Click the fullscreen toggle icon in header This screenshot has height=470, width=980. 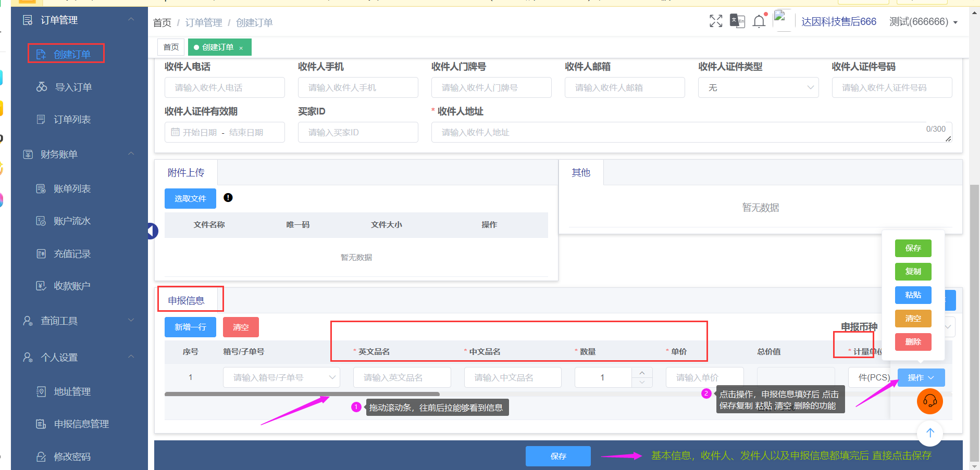tap(716, 21)
